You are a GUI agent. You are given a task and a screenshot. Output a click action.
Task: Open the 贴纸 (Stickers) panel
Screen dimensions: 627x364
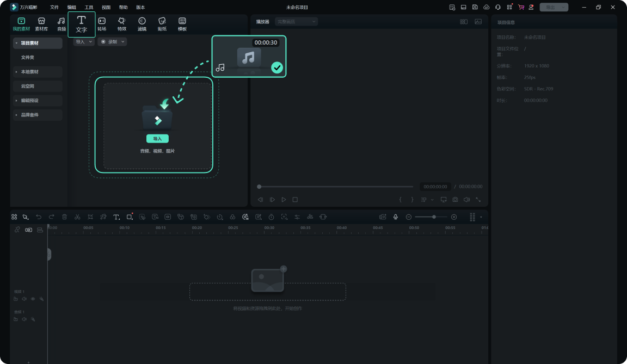pyautogui.click(x=162, y=24)
